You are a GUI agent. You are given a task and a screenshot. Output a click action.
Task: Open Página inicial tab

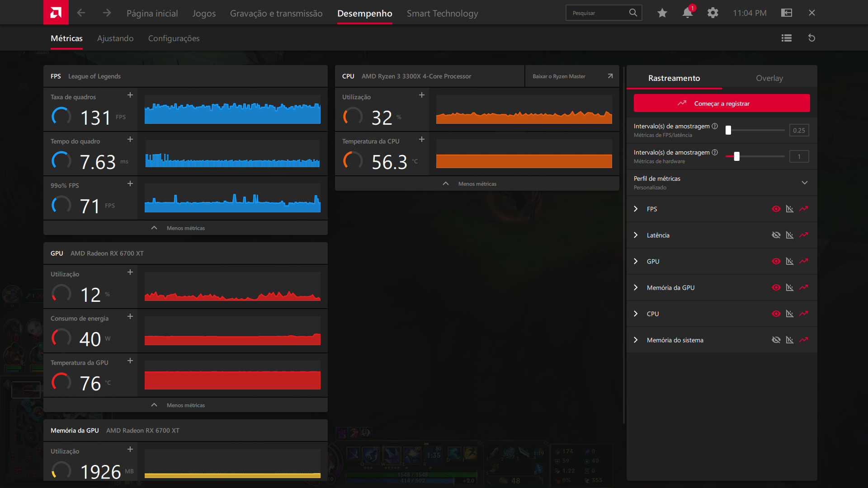coord(152,13)
